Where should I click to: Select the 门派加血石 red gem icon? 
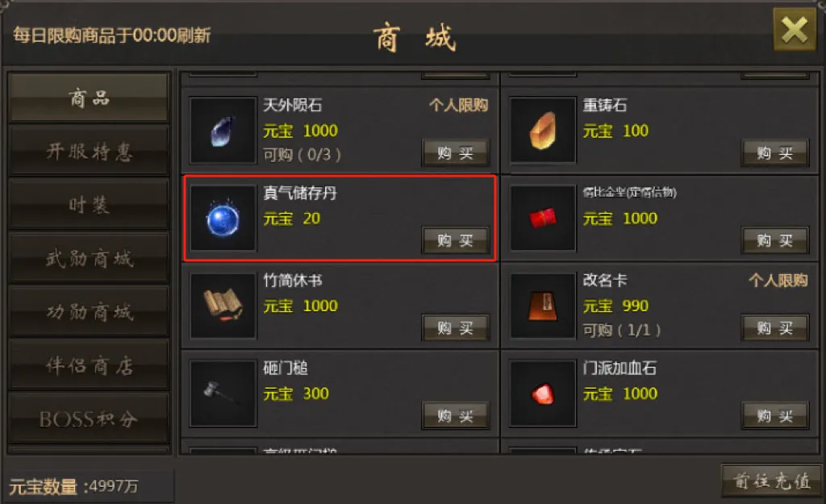point(543,394)
